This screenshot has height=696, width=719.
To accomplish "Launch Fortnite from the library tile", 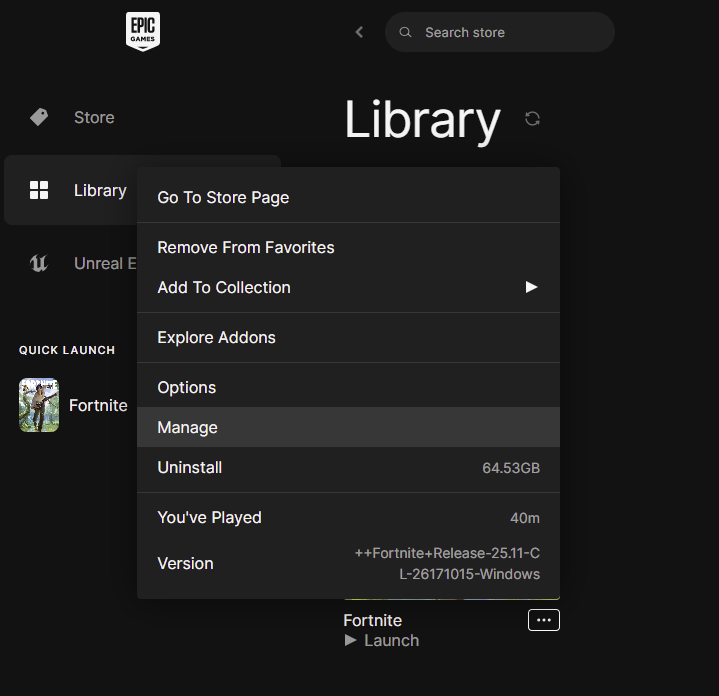I will [382, 640].
